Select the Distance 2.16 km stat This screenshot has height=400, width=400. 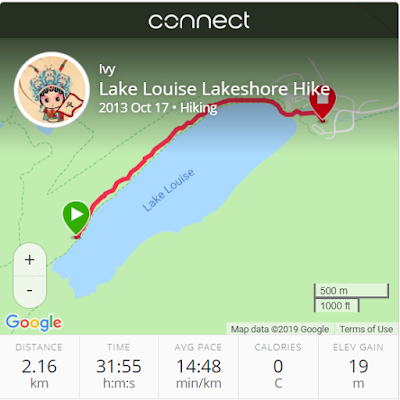(39, 366)
